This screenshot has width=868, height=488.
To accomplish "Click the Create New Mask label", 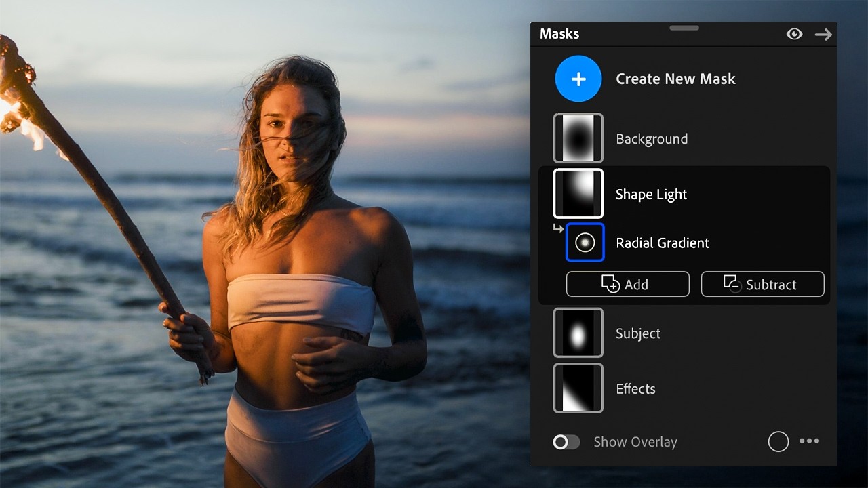I will tap(675, 79).
